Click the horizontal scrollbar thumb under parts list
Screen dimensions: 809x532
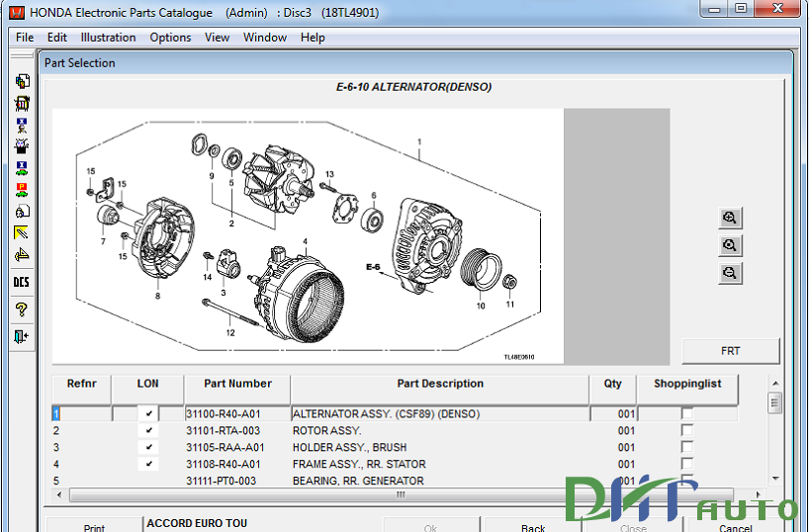(401, 494)
